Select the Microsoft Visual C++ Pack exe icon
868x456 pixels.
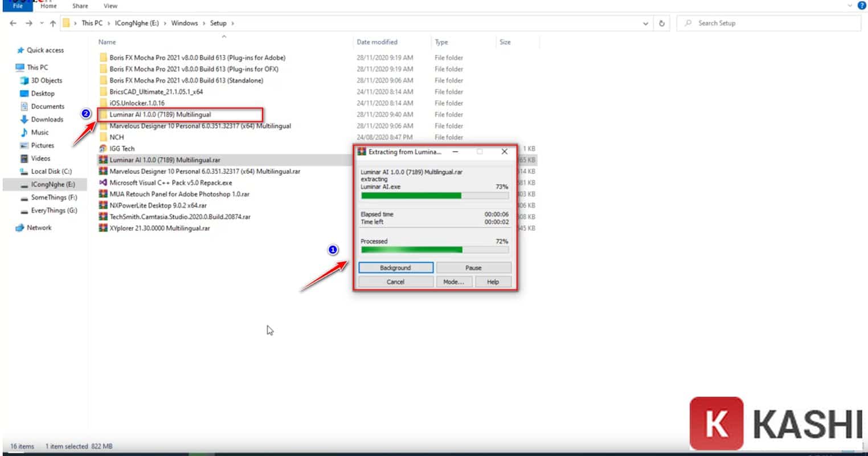click(103, 182)
